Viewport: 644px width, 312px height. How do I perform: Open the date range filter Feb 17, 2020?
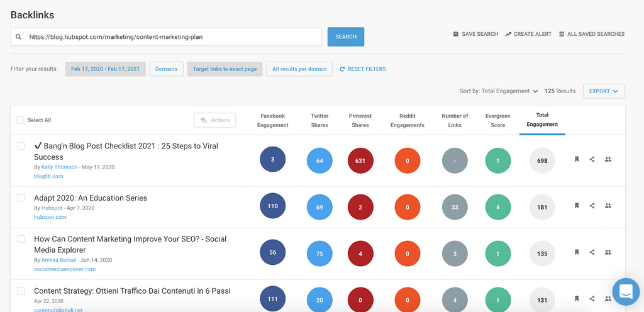(106, 69)
